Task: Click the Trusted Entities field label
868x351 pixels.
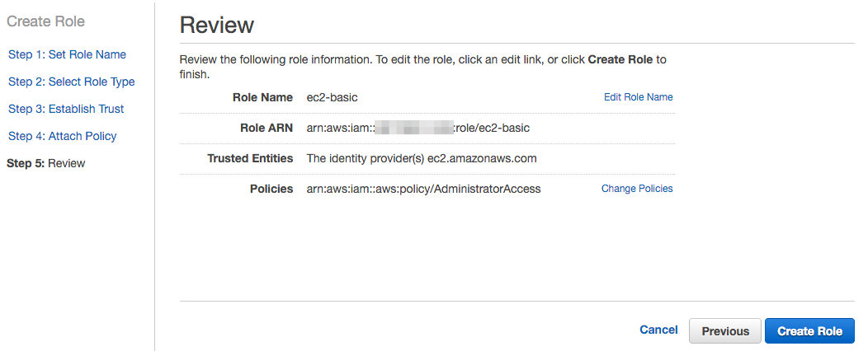Action: [x=250, y=159]
